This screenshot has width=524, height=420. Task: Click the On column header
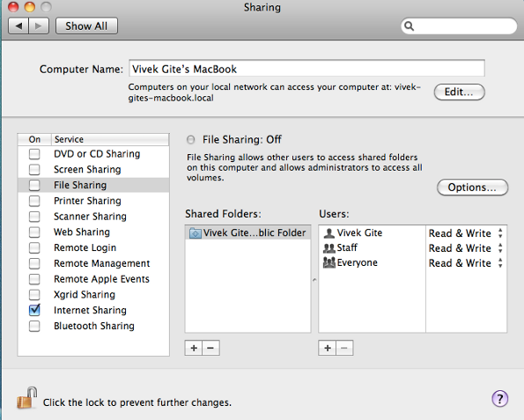34,139
